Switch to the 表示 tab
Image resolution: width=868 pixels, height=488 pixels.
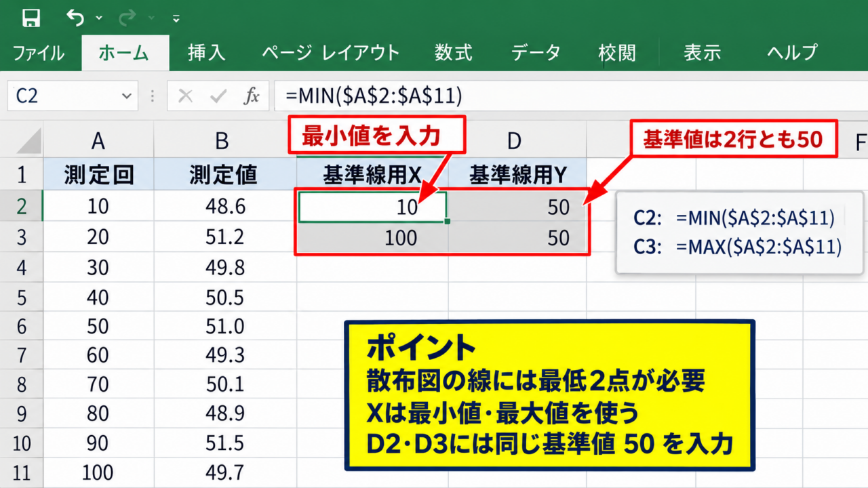(x=702, y=53)
